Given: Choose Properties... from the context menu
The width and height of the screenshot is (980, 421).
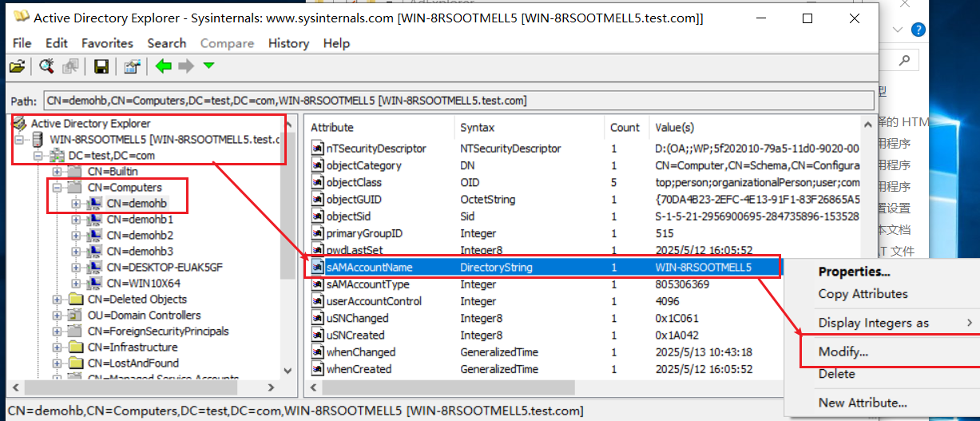Looking at the screenshot, I should point(854,272).
